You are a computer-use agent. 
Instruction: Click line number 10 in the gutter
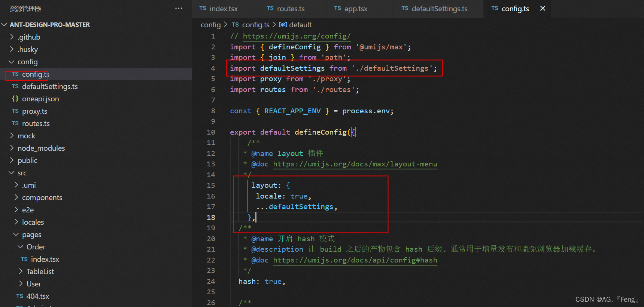pyautogui.click(x=211, y=132)
